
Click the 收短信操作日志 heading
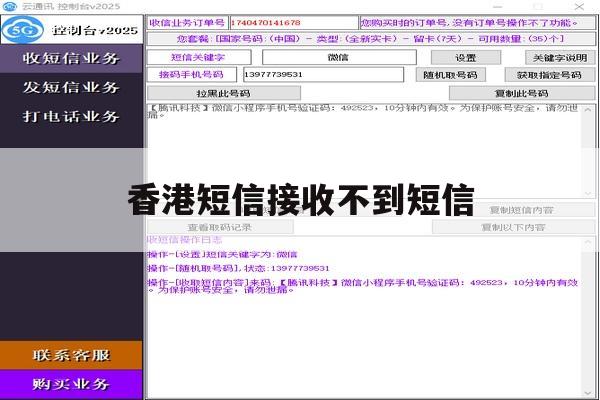(x=185, y=240)
